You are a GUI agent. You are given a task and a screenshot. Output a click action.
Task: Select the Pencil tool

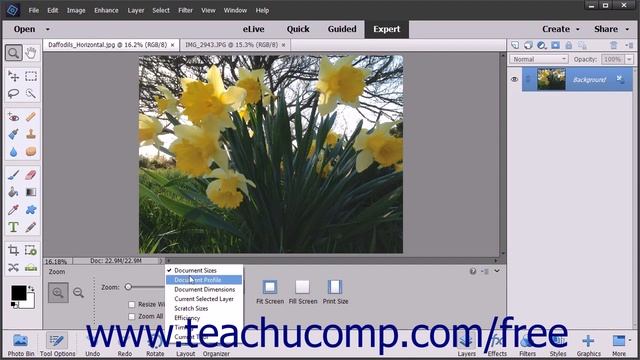coord(31,227)
